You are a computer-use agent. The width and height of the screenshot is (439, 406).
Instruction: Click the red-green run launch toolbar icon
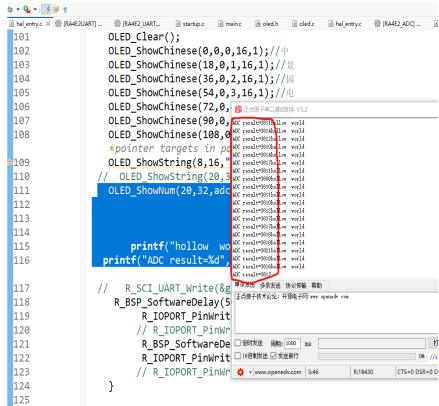point(27,9)
